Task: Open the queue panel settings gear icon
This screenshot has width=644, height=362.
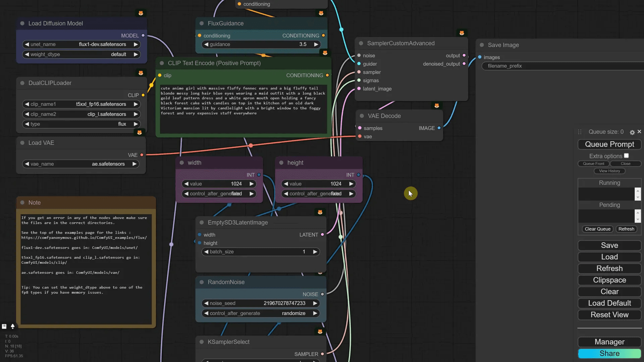Action: click(x=633, y=132)
